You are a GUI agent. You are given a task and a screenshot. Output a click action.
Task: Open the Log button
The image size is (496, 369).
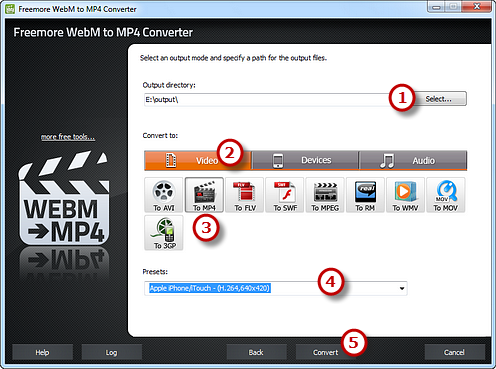[x=111, y=352]
